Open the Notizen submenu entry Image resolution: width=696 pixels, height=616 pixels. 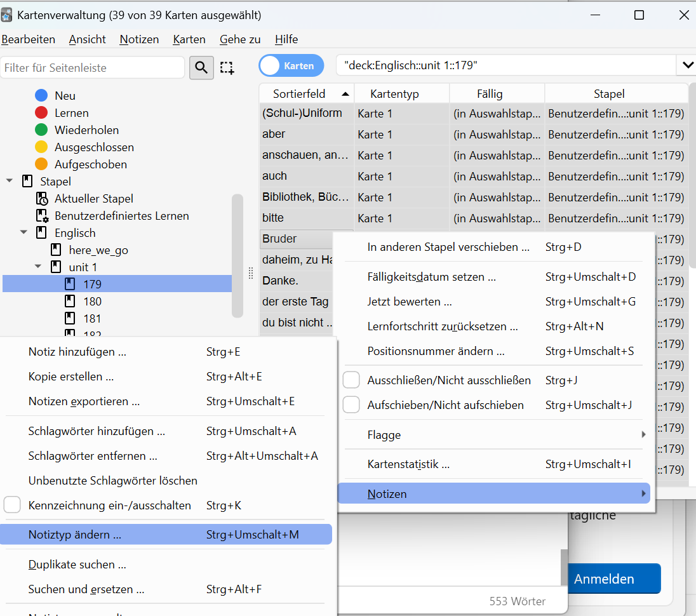pos(493,493)
